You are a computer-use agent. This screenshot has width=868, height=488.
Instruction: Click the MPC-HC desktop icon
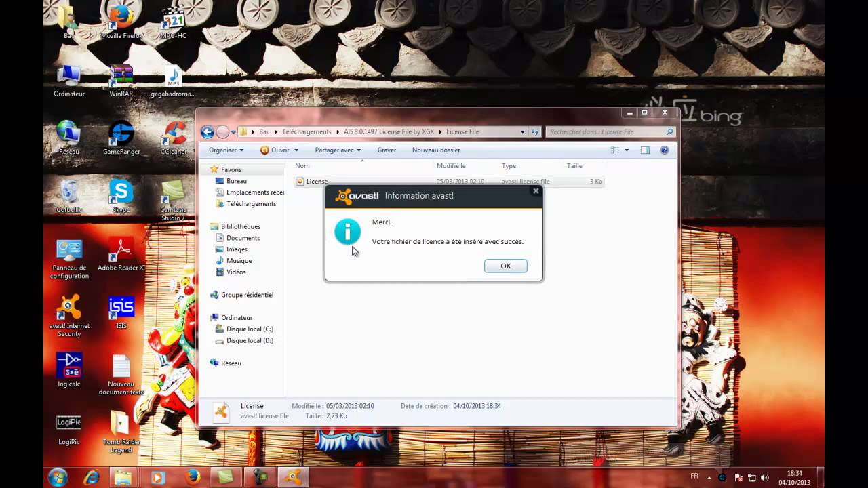click(x=173, y=22)
